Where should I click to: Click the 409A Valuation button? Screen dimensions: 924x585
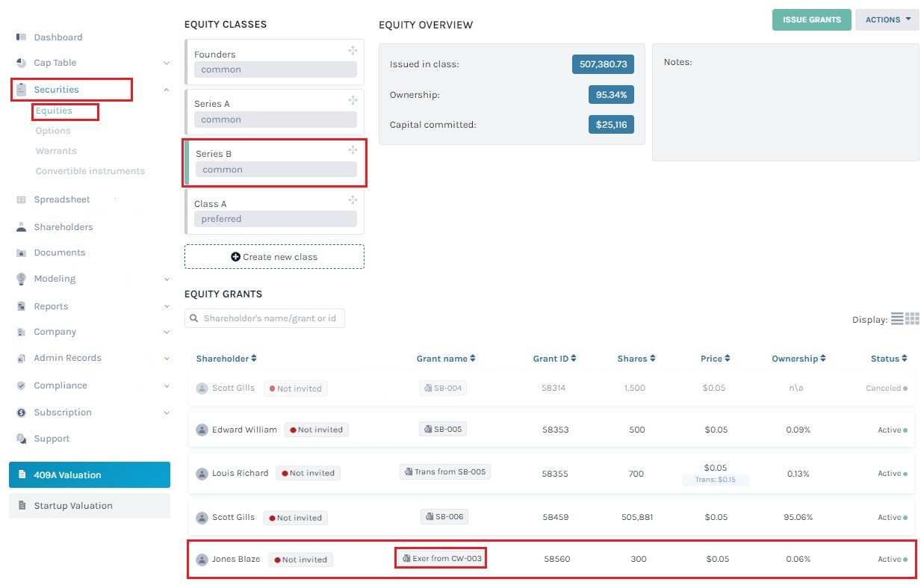[x=90, y=475]
